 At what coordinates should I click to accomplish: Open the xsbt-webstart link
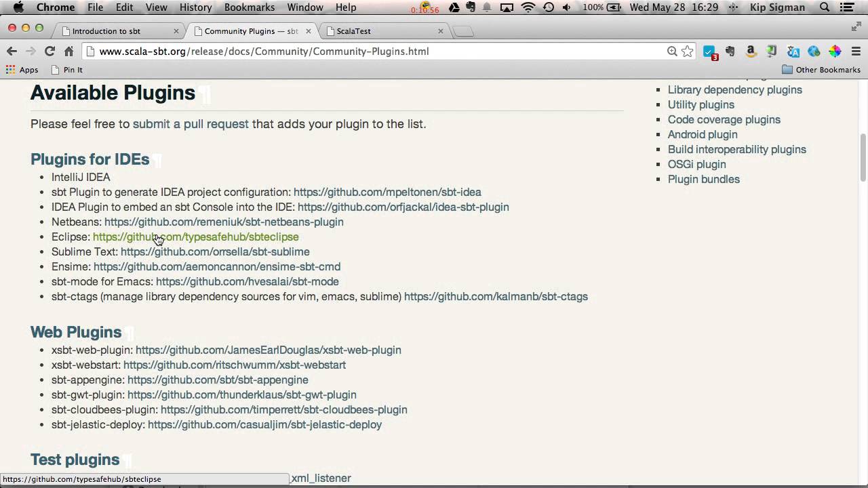click(x=235, y=365)
